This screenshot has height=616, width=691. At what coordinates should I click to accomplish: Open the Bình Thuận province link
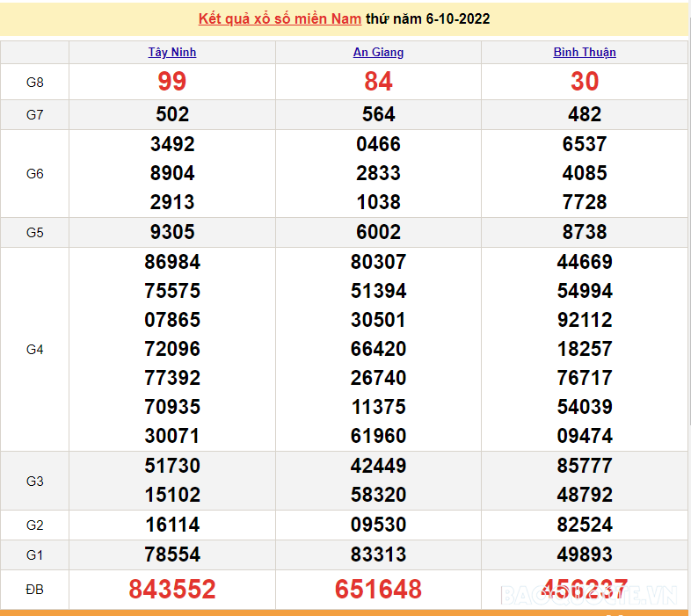coord(585,53)
